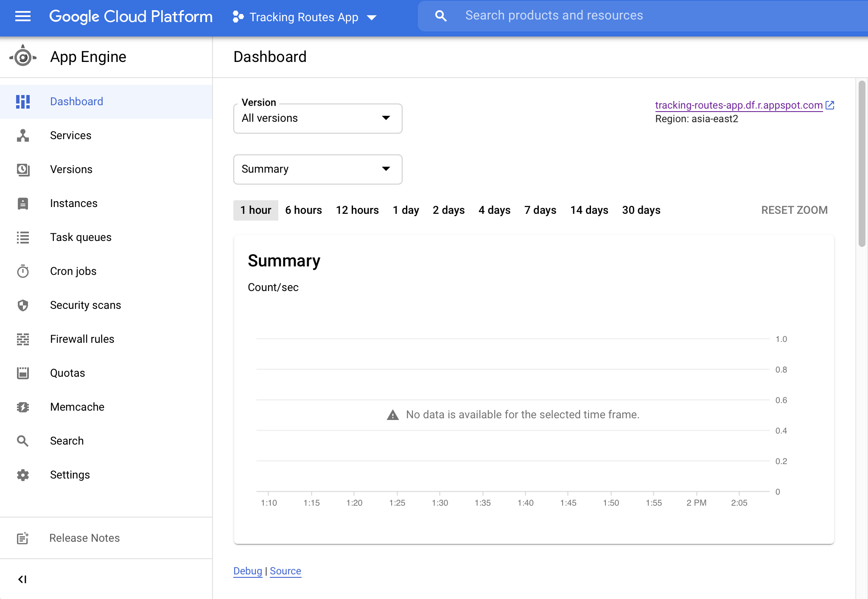Click the Settings gear icon

point(23,475)
